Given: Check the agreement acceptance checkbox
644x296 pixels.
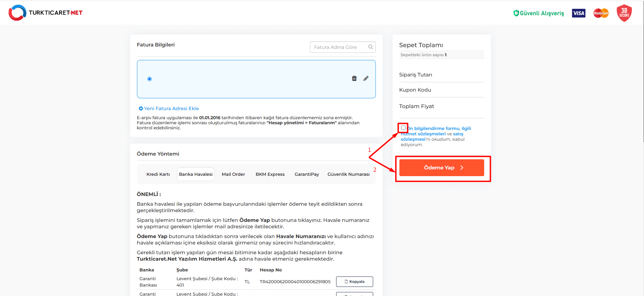Looking at the screenshot, I should [403, 128].
